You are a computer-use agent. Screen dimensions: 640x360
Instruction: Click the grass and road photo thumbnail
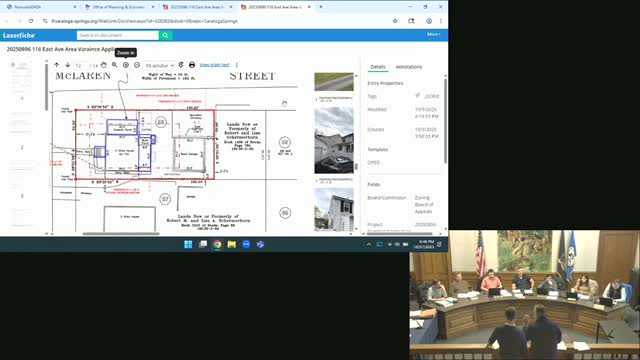[334, 82]
